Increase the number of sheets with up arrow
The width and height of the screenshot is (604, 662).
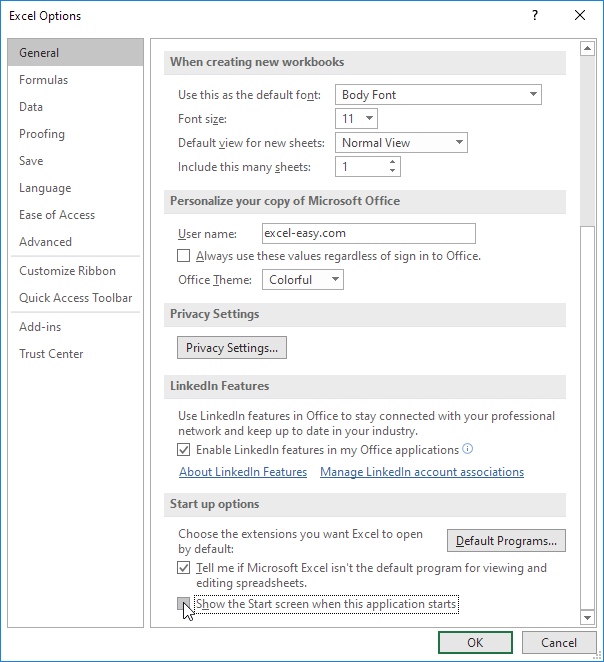393,162
